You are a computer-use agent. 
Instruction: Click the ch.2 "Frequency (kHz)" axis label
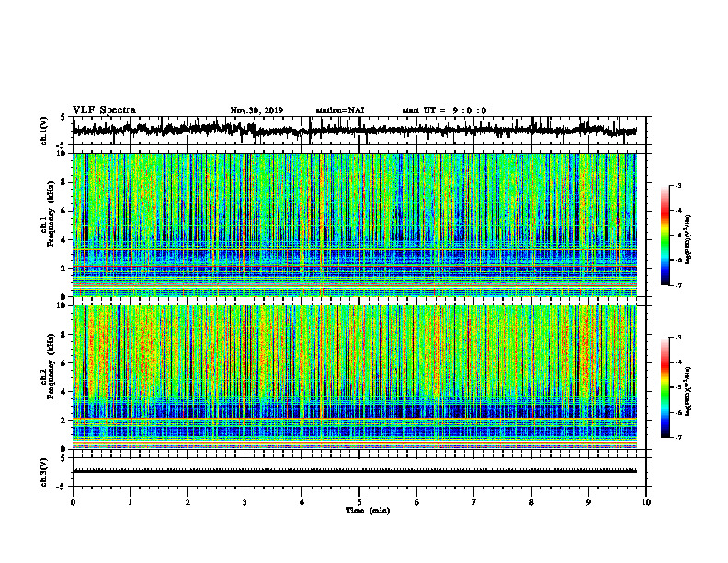[51, 366]
